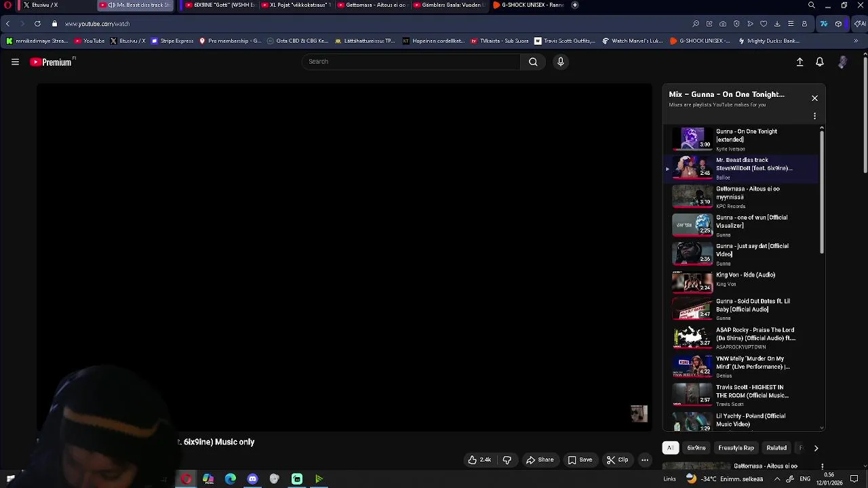Viewport: 868px width, 488px height.
Task: Play Travis Scott - HIGHEST IN THE ROOM
Action: [x=741, y=395]
